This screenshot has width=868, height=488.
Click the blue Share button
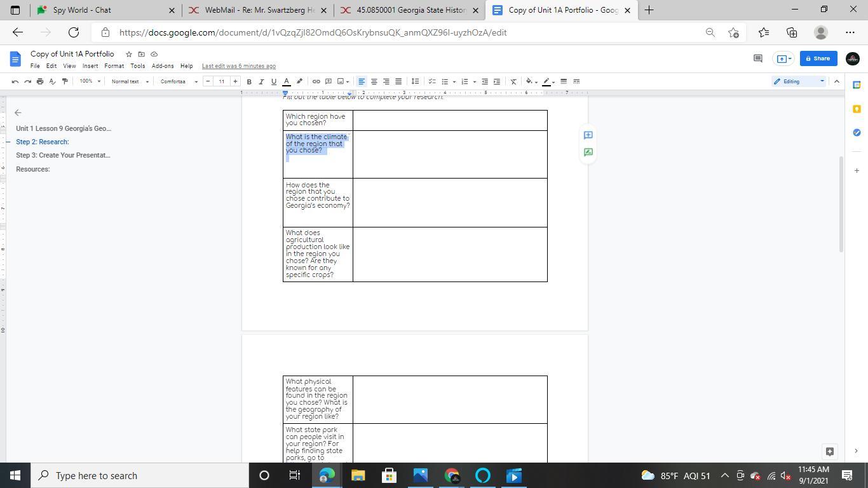(x=818, y=58)
